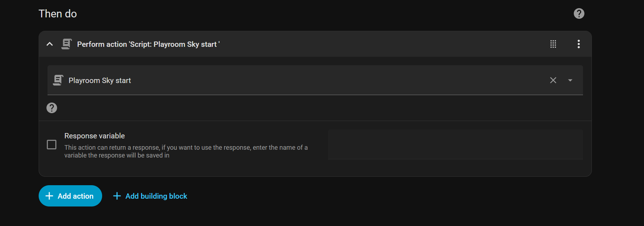This screenshot has width=644, height=226.
Task: Click the Response variable label
Action: (x=95, y=136)
